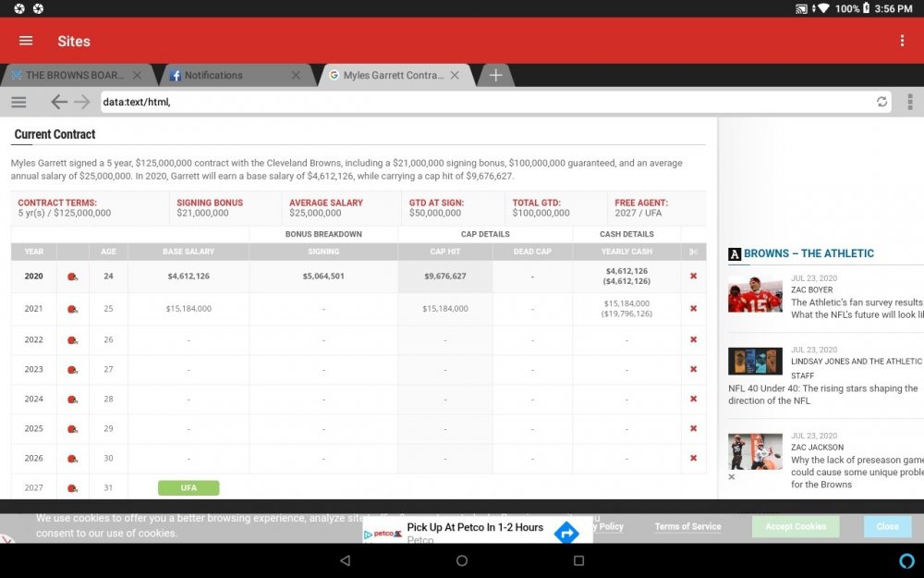This screenshot has height=578, width=924.
Task: Open a new browser tab
Action: coord(495,75)
